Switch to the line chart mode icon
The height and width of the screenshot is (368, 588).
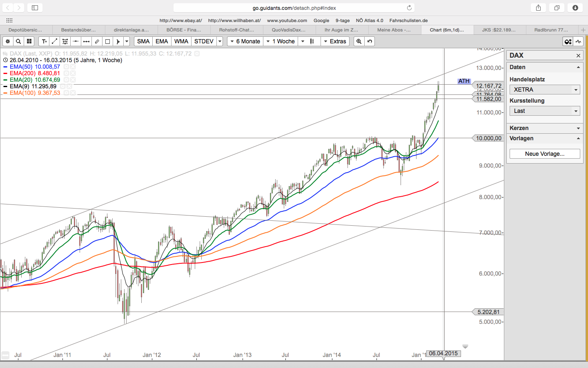[579, 41]
